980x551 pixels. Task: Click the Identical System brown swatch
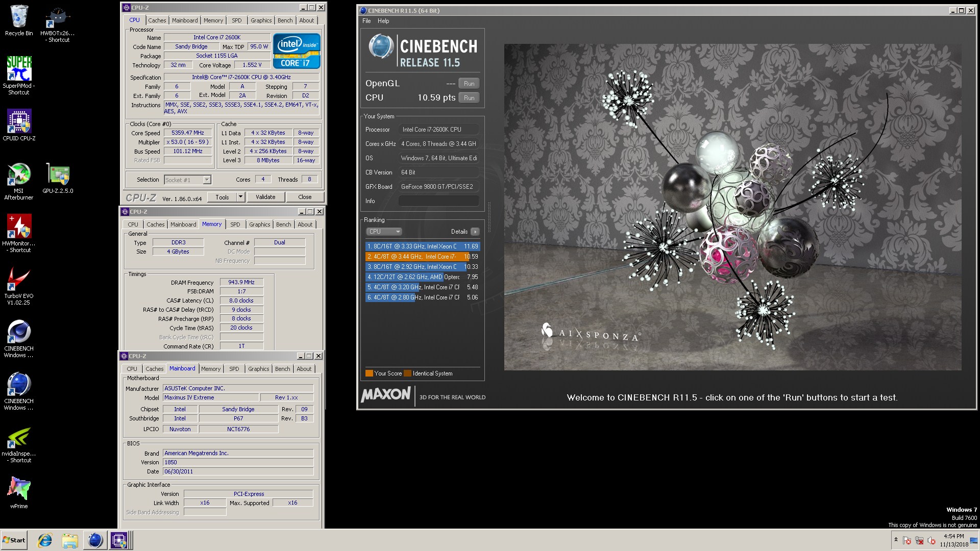coord(407,373)
